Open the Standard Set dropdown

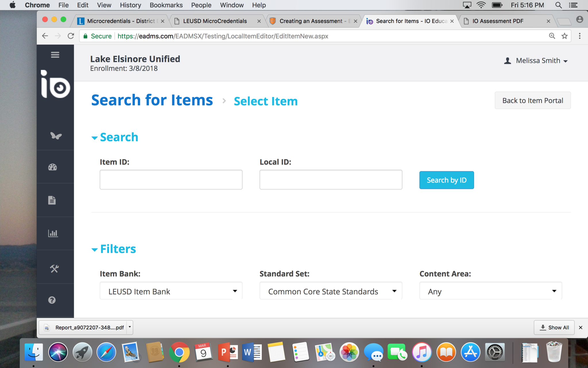point(331,291)
